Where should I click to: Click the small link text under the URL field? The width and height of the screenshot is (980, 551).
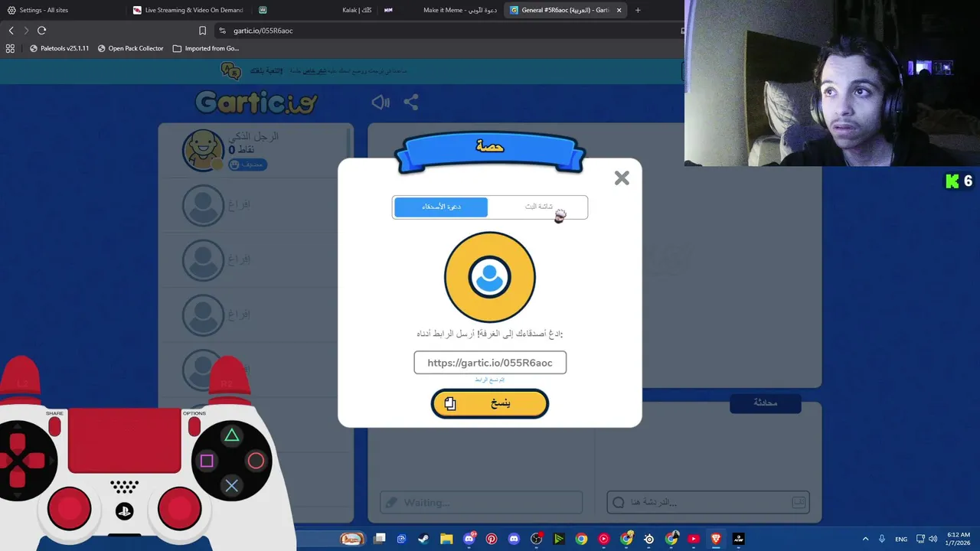[x=489, y=380]
